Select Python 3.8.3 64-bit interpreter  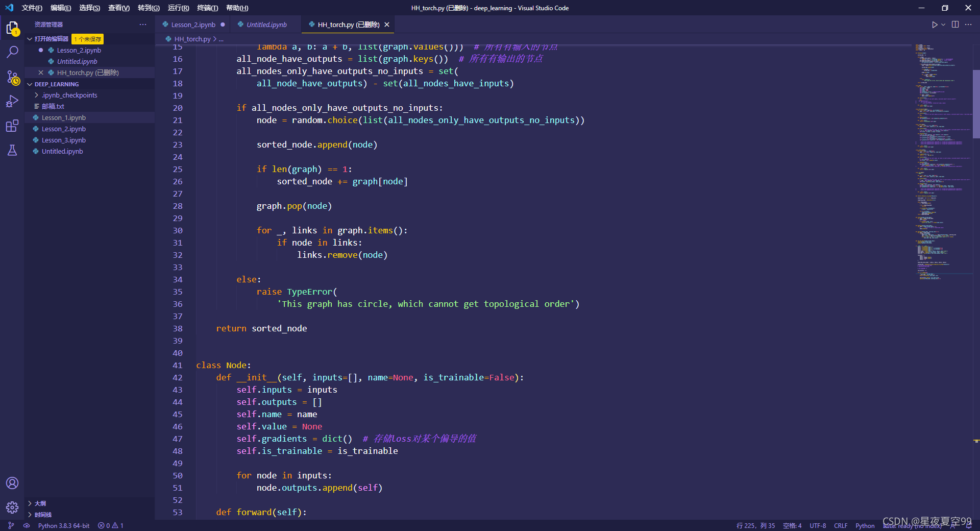pos(64,525)
